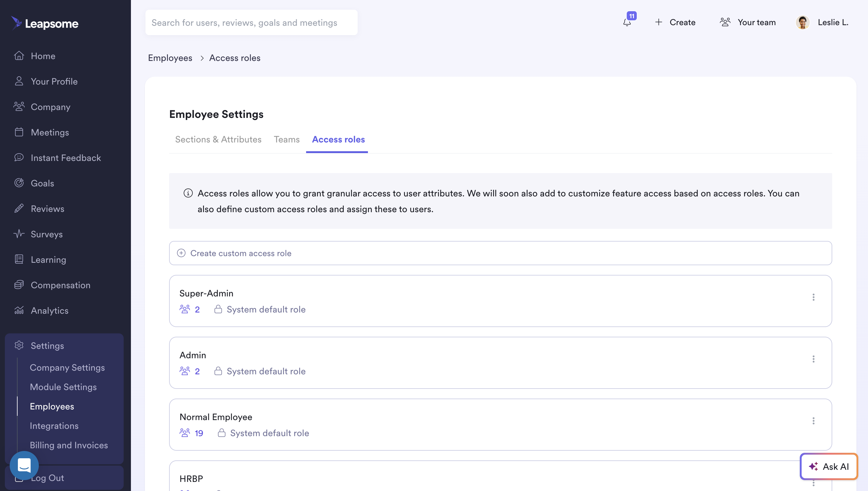Viewport: 868px width, 491px height.
Task: Click the Company group icon
Action: coord(19,107)
